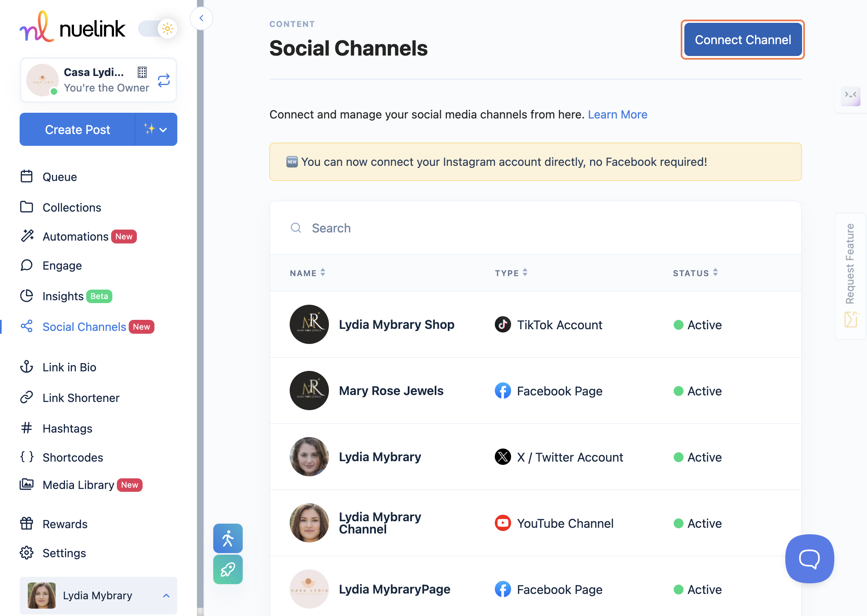Click the Casa Lydia workspace avatar

42,80
